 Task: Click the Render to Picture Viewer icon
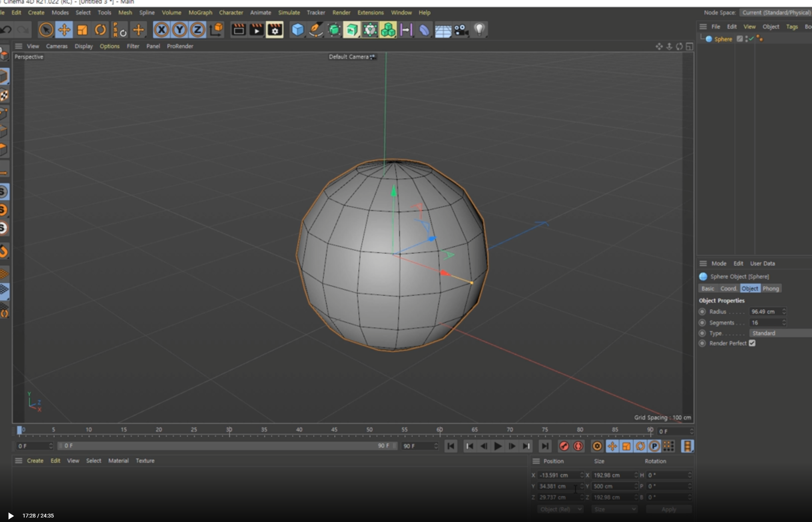coord(257,30)
